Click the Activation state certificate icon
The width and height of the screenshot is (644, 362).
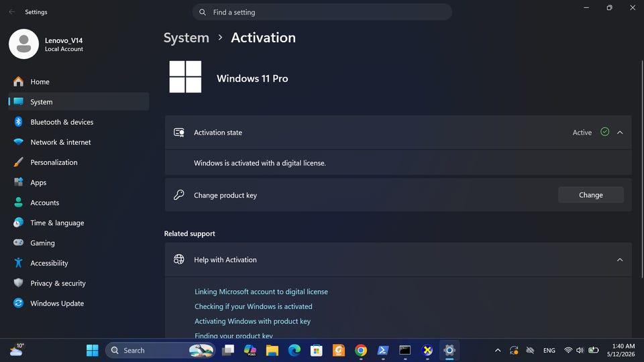coord(179,132)
